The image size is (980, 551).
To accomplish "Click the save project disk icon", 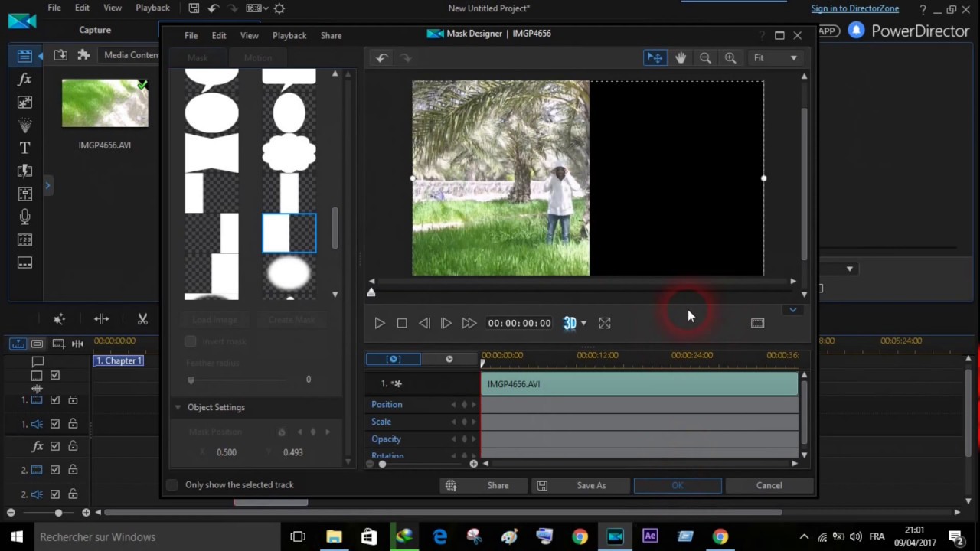I will [194, 8].
